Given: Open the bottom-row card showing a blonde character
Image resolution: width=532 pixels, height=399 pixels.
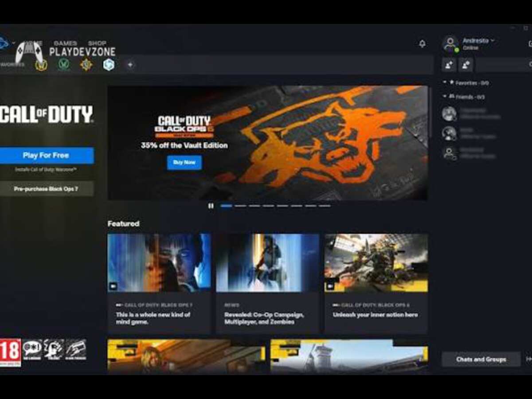Looking at the screenshot, I should pyautogui.click(x=186, y=357).
